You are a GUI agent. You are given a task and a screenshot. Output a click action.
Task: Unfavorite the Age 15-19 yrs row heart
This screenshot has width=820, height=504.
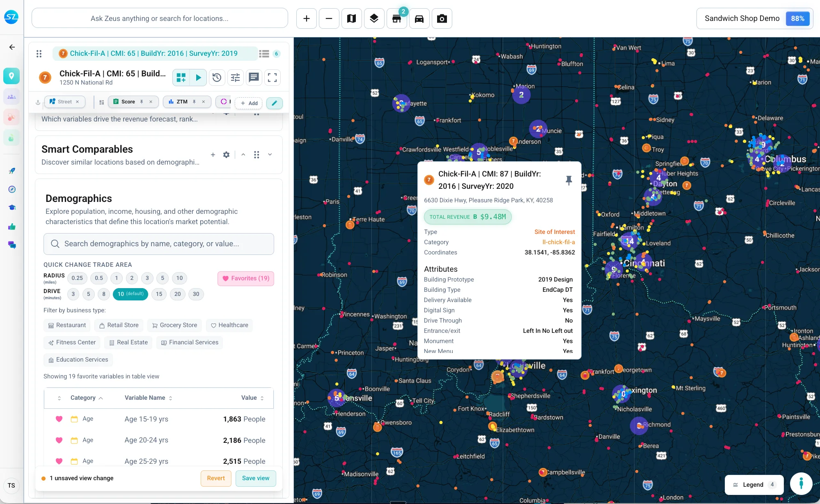59,419
